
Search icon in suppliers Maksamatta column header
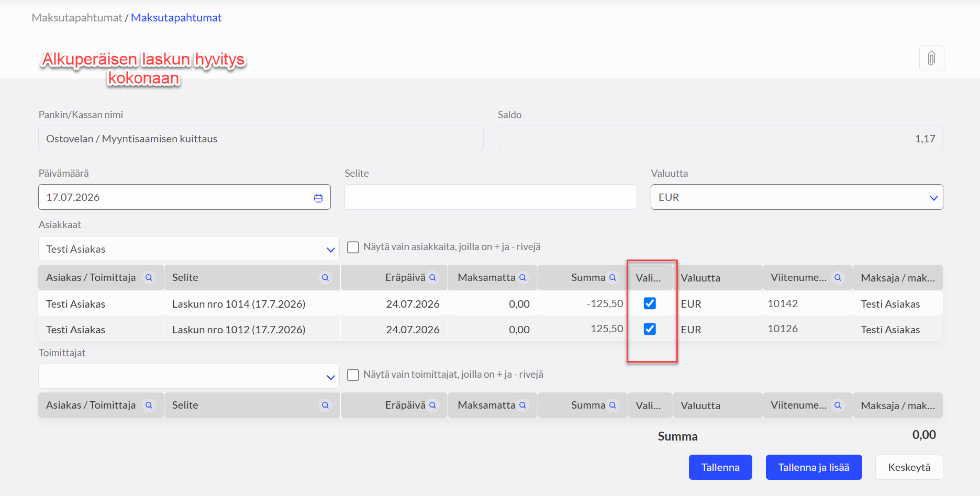(522, 405)
